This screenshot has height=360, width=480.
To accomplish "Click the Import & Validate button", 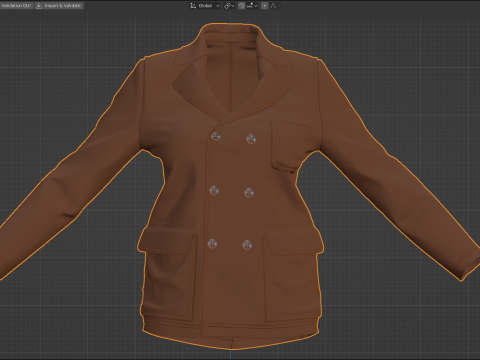I will pyautogui.click(x=59, y=6).
